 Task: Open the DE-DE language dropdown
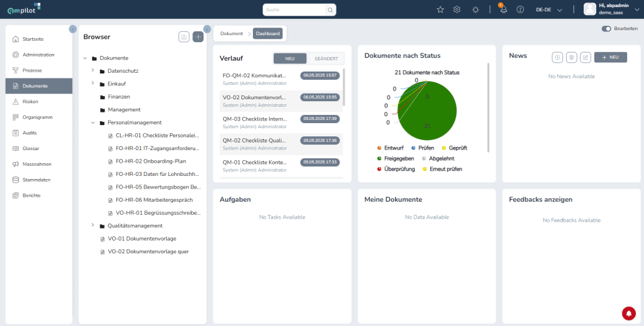pyautogui.click(x=548, y=9)
